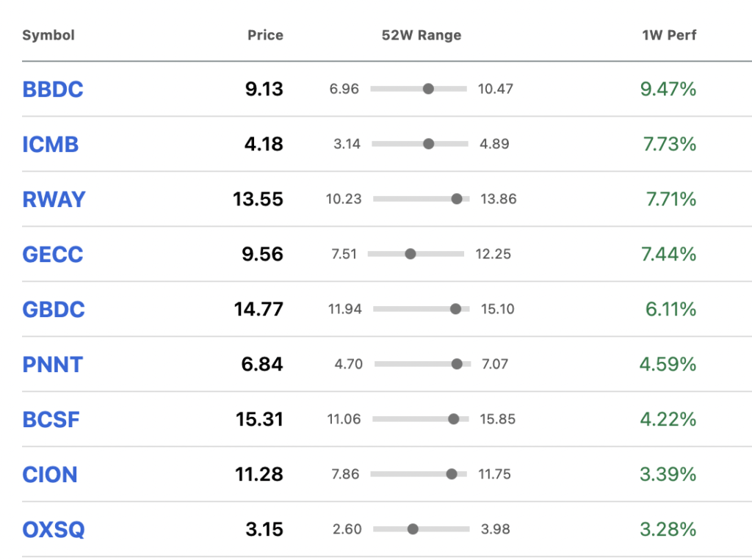The image size is (752, 560).
Task: Click RWAY 52-week range slider marker
Action: pyautogui.click(x=457, y=198)
